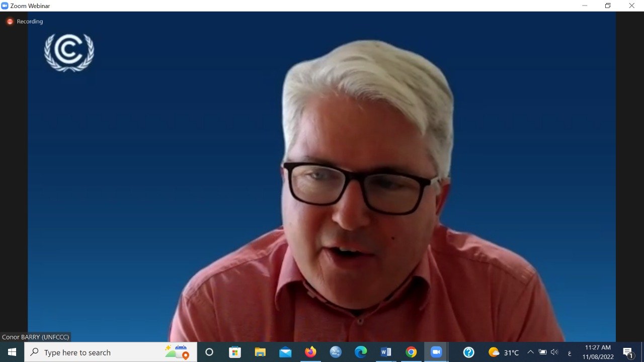Open the notification center icon
The image size is (644, 362).
pos(628,352)
